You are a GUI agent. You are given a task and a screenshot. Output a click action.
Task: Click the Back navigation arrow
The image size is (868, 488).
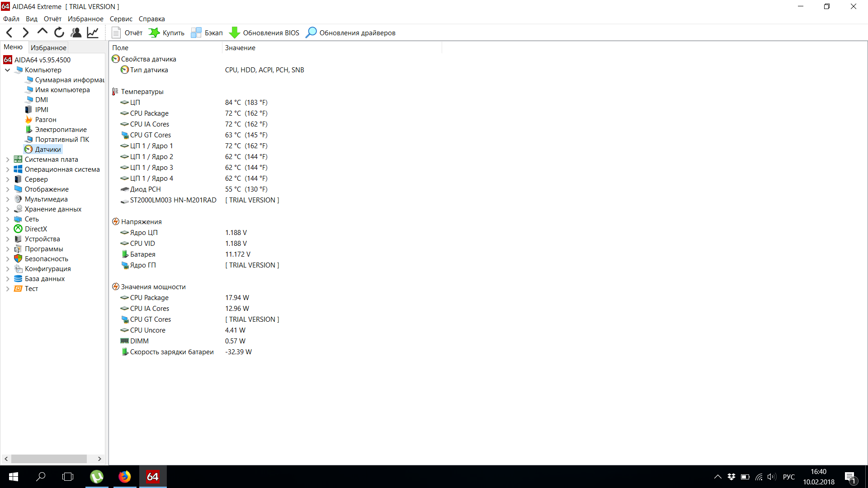(x=9, y=33)
